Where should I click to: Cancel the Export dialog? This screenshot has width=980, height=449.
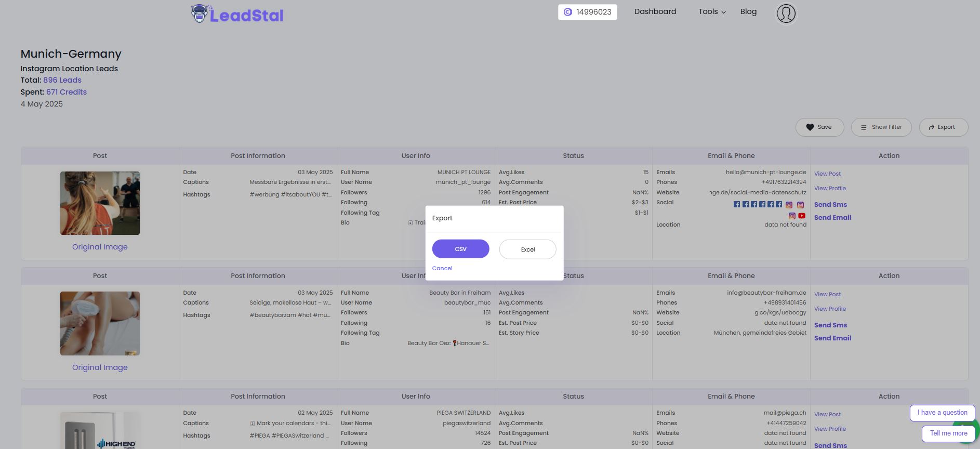pyautogui.click(x=442, y=268)
